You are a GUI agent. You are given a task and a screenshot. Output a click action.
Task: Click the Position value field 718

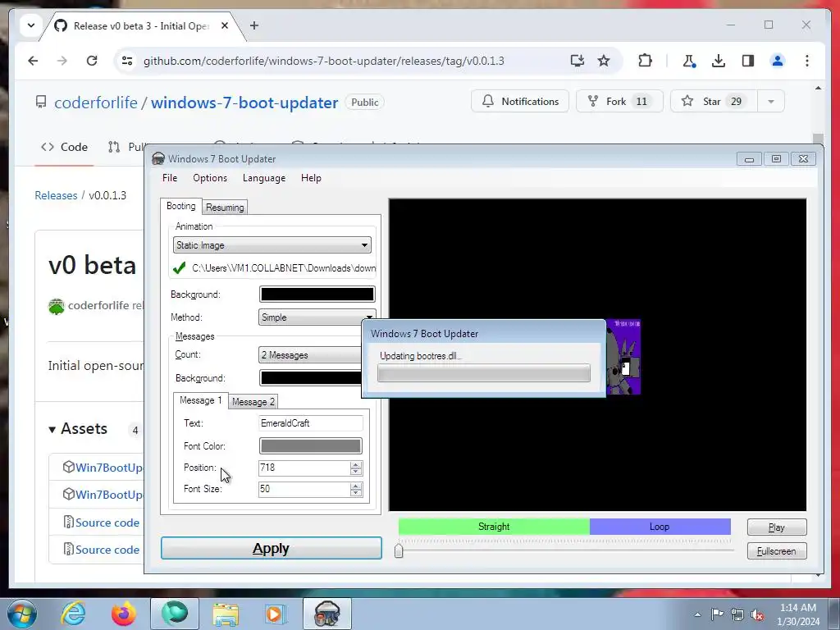tap(304, 468)
